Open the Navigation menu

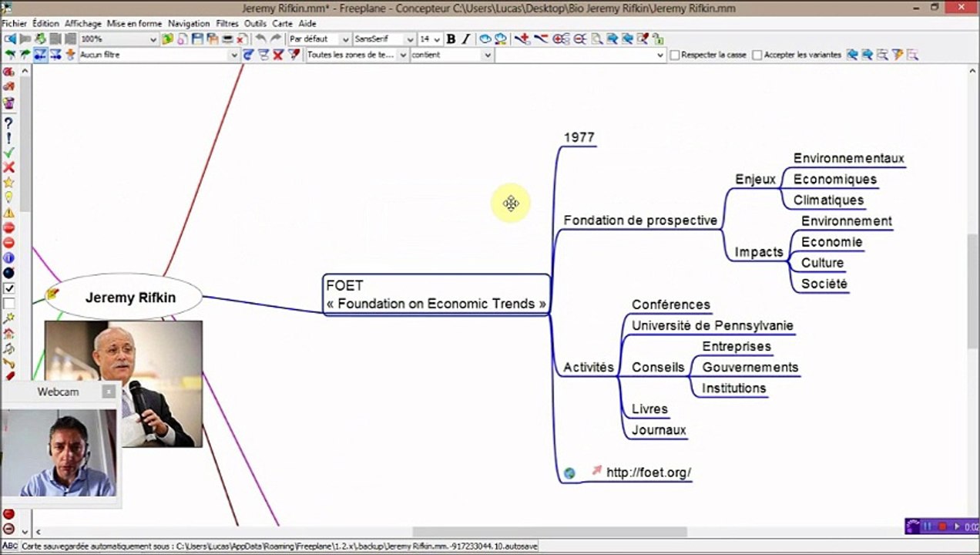click(x=189, y=24)
